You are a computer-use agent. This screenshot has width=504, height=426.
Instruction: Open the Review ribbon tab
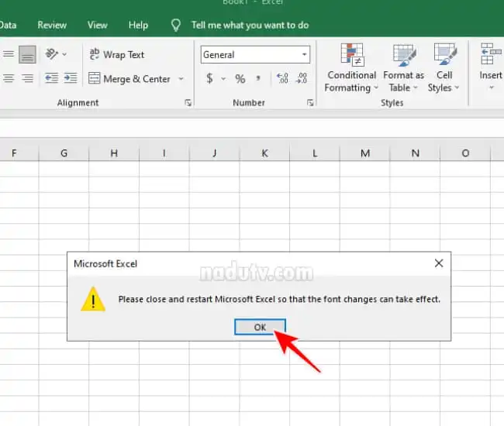tap(52, 25)
